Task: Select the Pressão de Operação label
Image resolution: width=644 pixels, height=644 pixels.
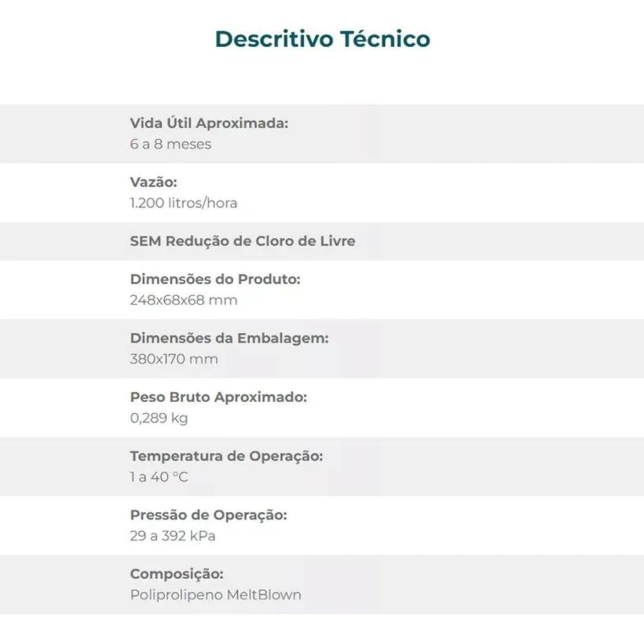Action: tap(208, 515)
